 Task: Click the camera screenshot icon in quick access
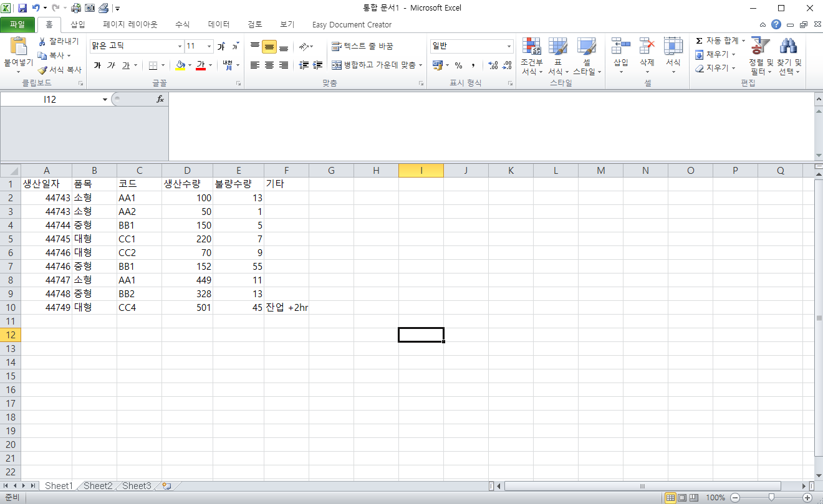[x=90, y=8]
